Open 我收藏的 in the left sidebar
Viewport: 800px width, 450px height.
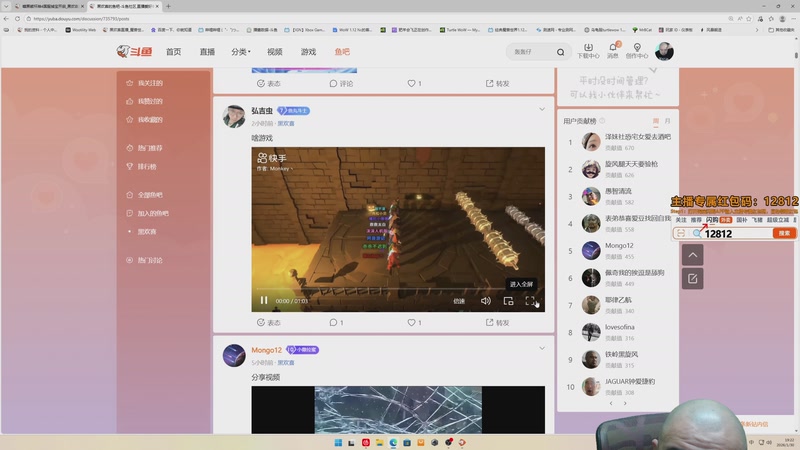[145, 120]
